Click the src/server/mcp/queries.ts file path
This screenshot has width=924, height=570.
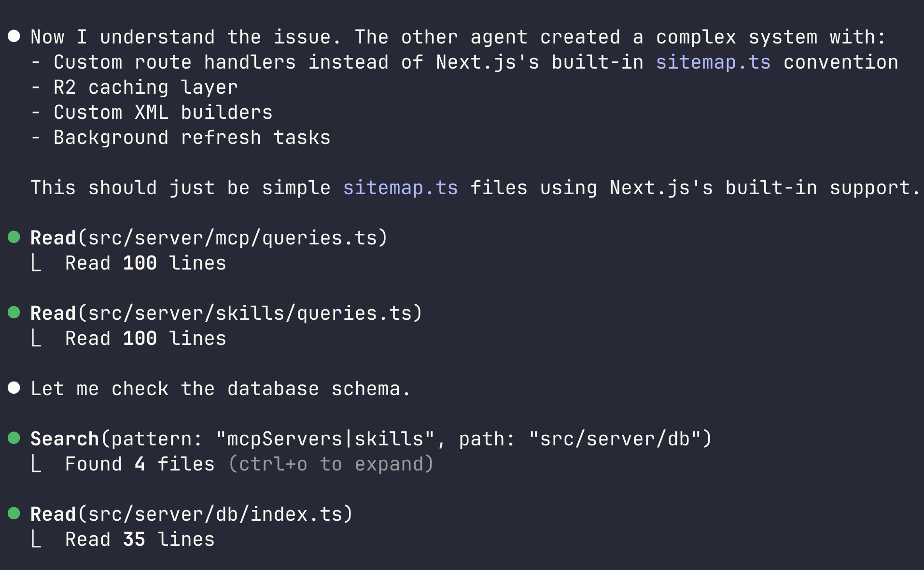[x=233, y=238]
